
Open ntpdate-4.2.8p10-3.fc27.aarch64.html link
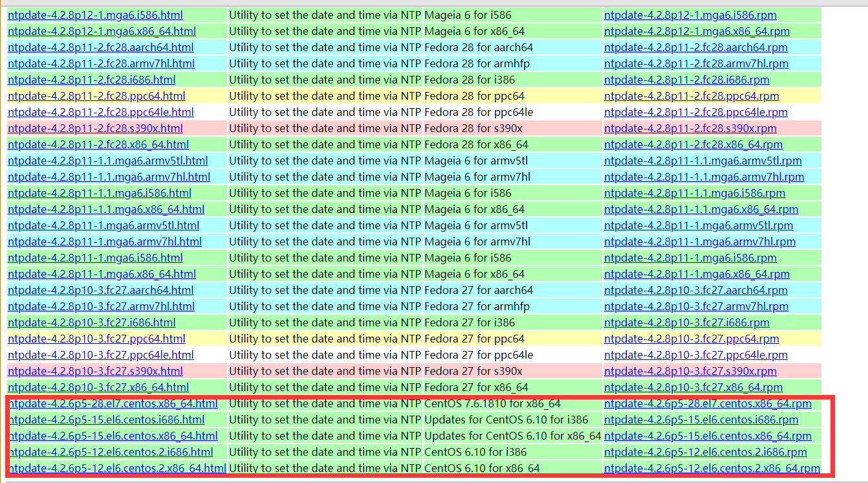[100, 290]
